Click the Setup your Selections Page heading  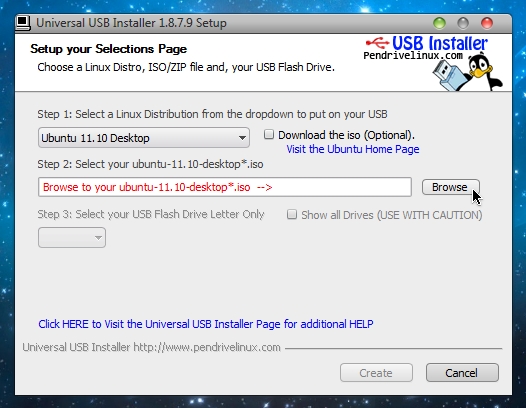pyautogui.click(x=108, y=49)
